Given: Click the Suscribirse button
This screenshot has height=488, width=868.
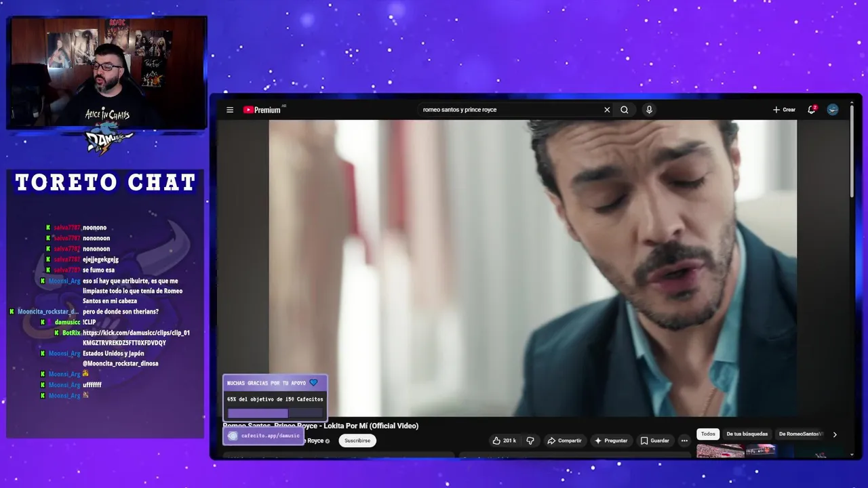Looking at the screenshot, I should pyautogui.click(x=357, y=441).
